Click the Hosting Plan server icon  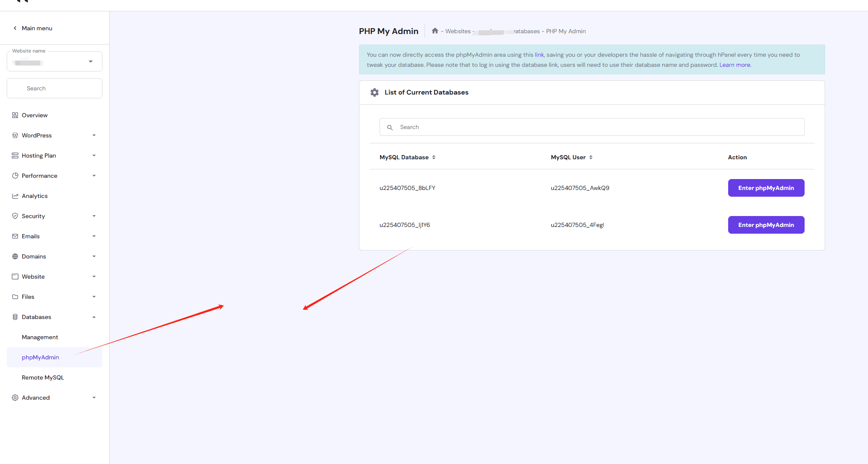coord(15,156)
